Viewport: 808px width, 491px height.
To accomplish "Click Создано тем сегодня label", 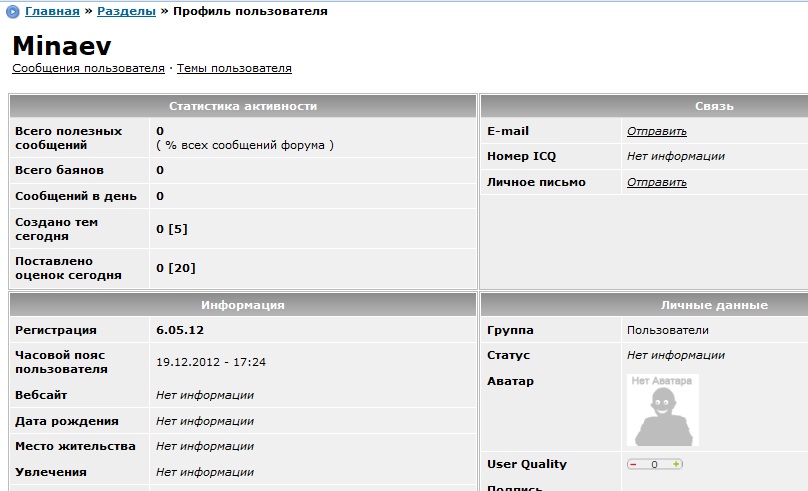I will click(x=57, y=229).
